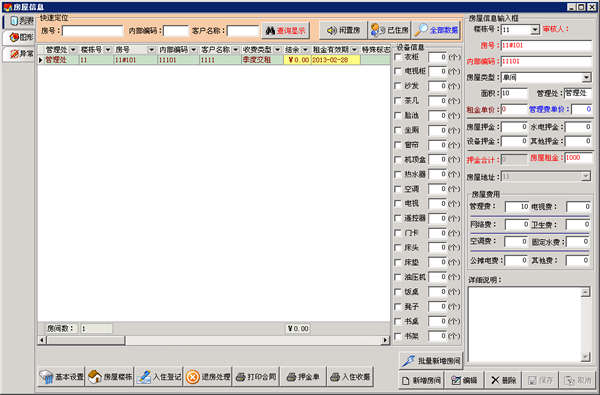
Task: Show vacant rooms with 闲置房 button
Action: pyautogui.click(x=343, y=30)
